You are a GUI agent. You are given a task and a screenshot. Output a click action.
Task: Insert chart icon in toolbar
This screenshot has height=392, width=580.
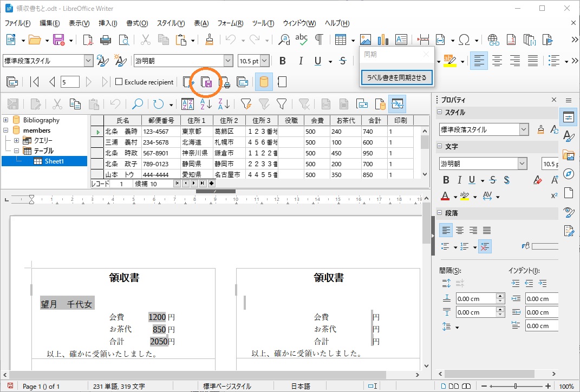tap(383, 40)
